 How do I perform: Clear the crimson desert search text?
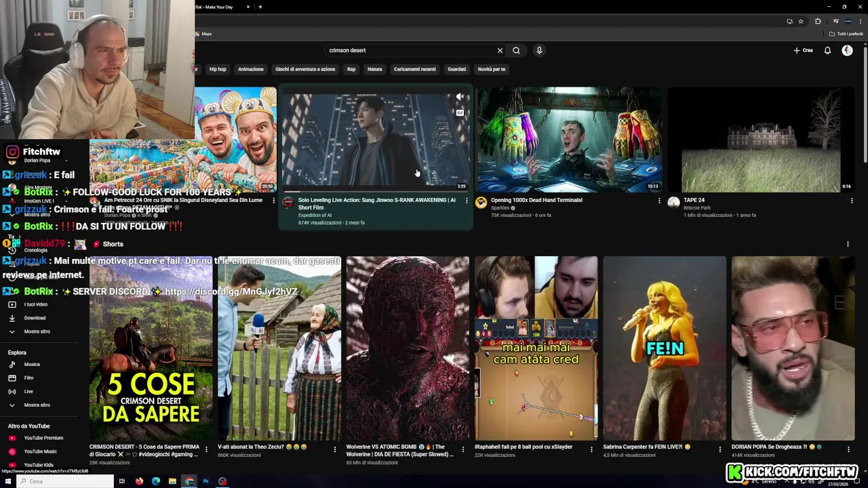coord(500,50)
